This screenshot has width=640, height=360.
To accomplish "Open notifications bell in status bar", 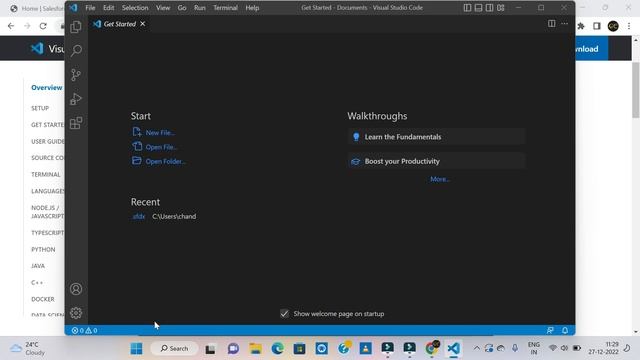I will [x=565, y=330].
